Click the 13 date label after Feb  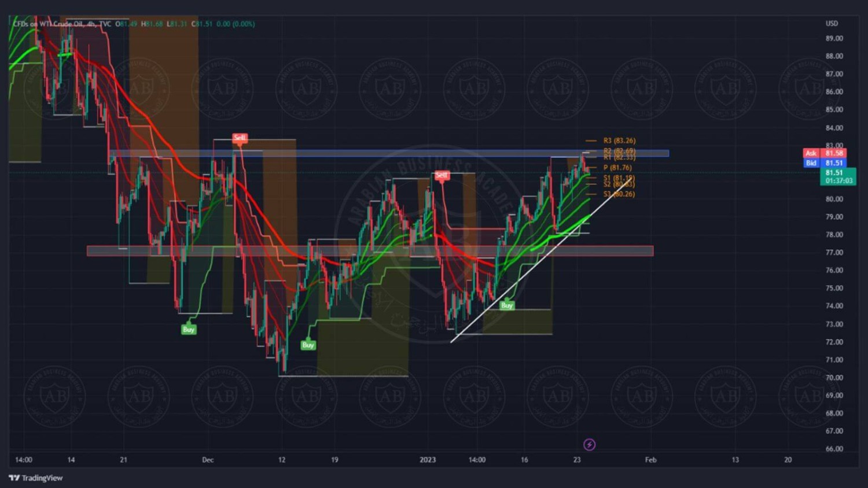(735, 460)
